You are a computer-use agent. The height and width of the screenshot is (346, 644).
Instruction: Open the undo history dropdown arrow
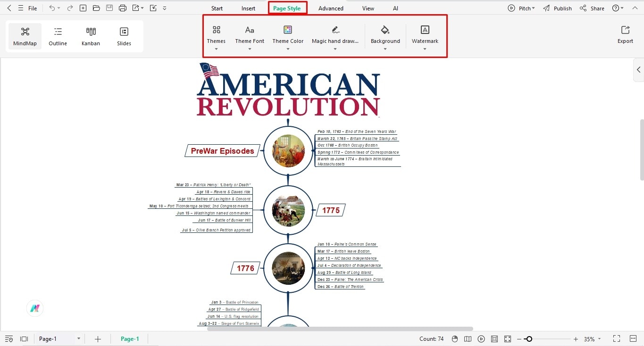59,8
